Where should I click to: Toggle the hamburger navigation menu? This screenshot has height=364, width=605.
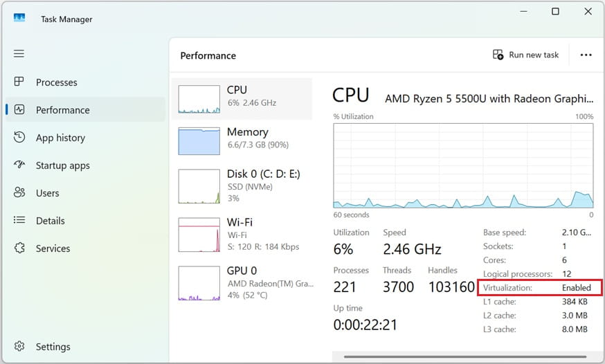(19, 53)
